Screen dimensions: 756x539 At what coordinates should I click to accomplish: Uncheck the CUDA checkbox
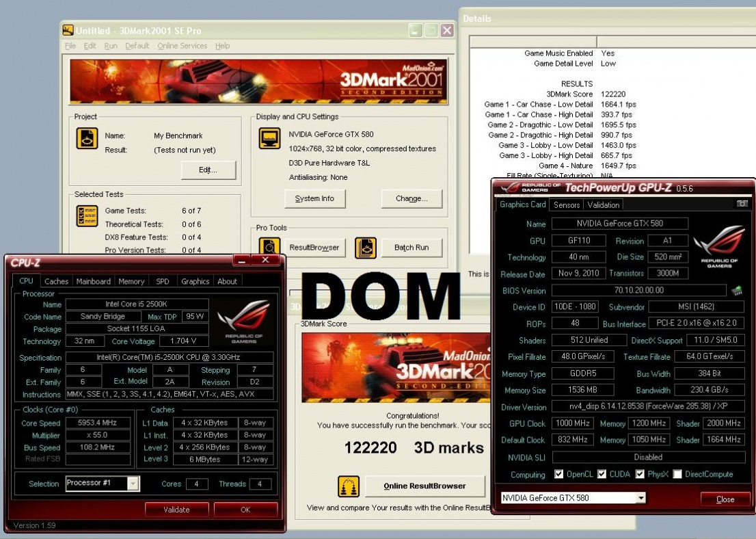(x=602, y=474)
